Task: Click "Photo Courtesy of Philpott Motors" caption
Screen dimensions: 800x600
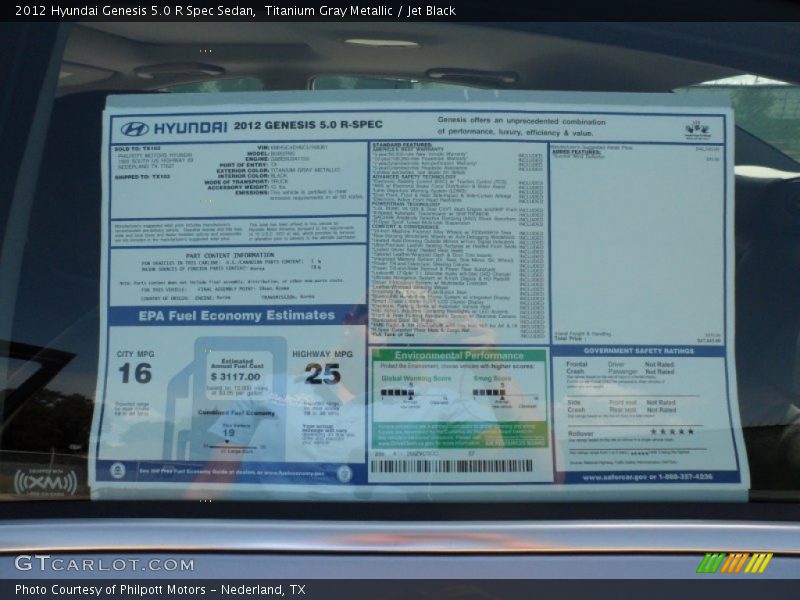Action: click(x=110, y=590)
